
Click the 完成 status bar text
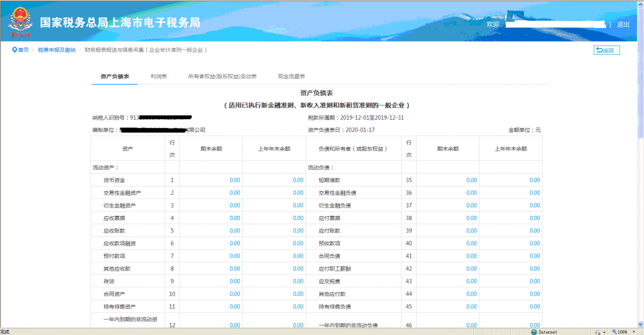(x=5, y=331)
